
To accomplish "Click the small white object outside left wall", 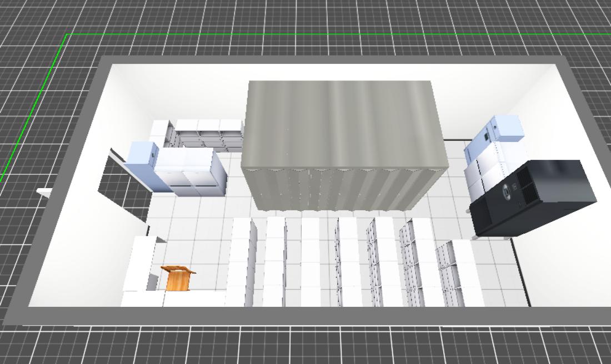I will tap(44, 192).
